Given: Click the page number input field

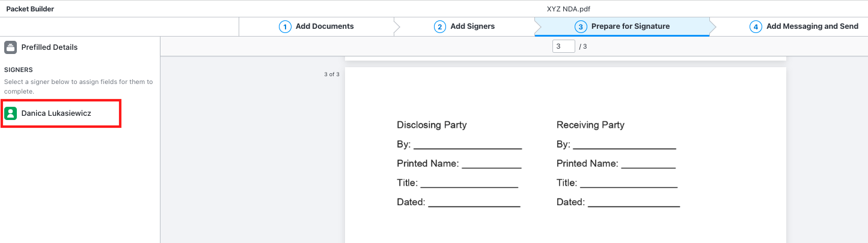Looking at the screenshot, I should [x=563, y=46].
